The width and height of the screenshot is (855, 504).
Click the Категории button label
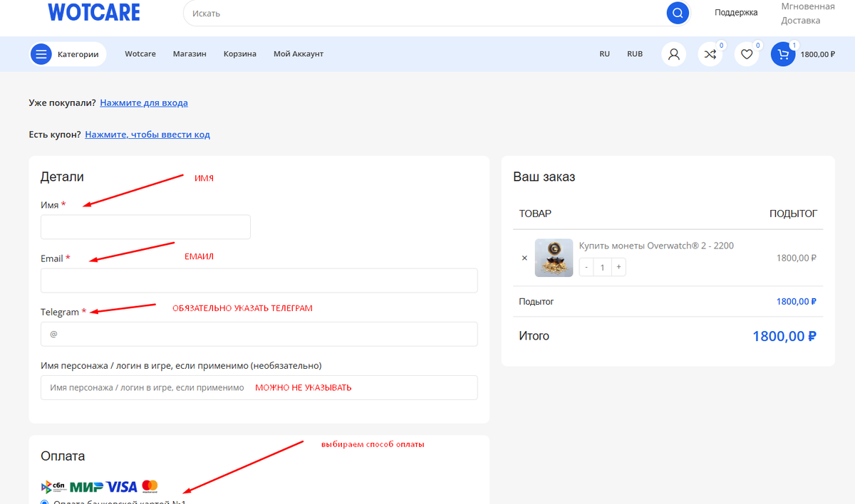tap(78, 54)
